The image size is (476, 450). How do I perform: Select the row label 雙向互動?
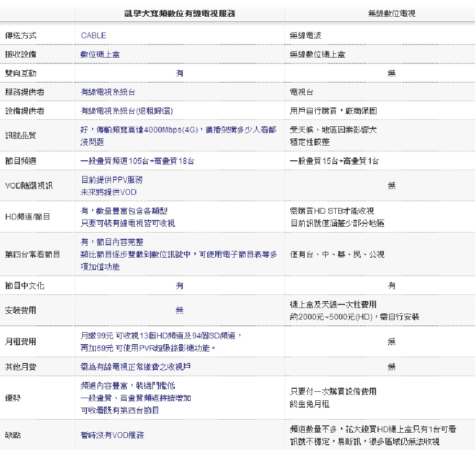(x=20, y=73)
